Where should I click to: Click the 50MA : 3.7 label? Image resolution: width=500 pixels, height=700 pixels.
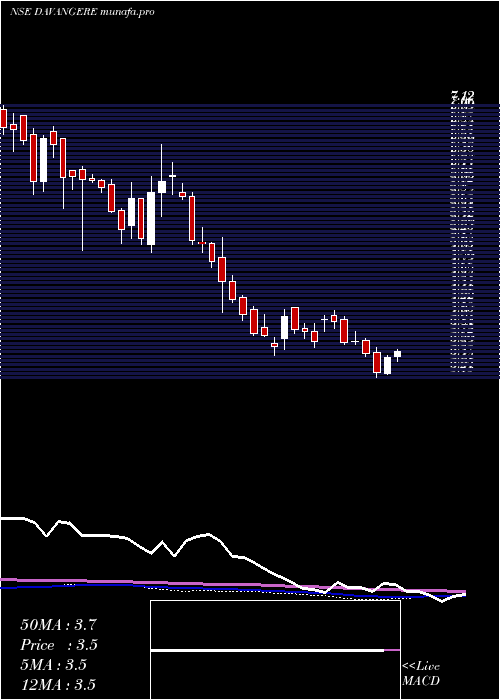58,625
